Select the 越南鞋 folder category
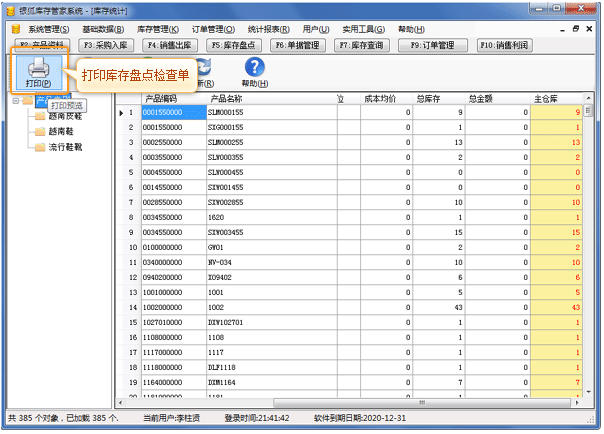Viewport: 604px width, 434px height. [60, 131]
